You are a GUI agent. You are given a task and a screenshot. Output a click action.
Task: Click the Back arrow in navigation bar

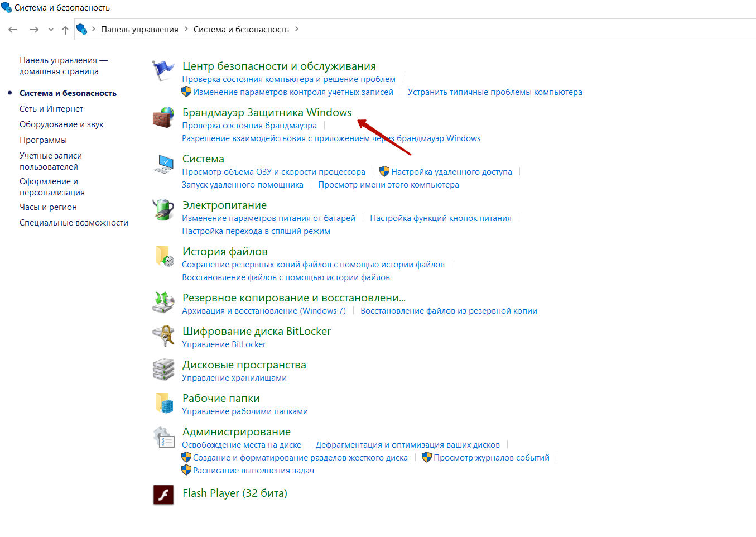(13, 30)
